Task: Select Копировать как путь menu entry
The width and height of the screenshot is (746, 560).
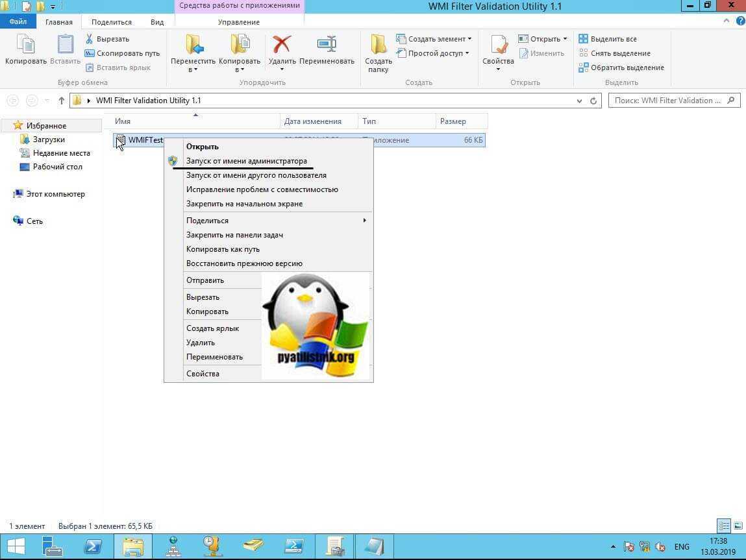Action: pyautogui.click(x=223, y=249)
